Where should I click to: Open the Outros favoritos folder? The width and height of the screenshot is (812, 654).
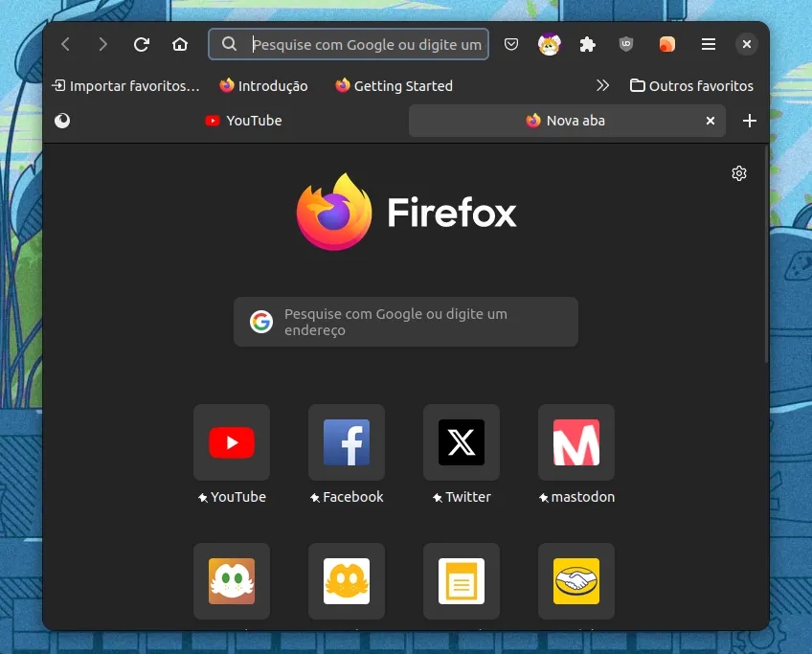click(691, 86)
